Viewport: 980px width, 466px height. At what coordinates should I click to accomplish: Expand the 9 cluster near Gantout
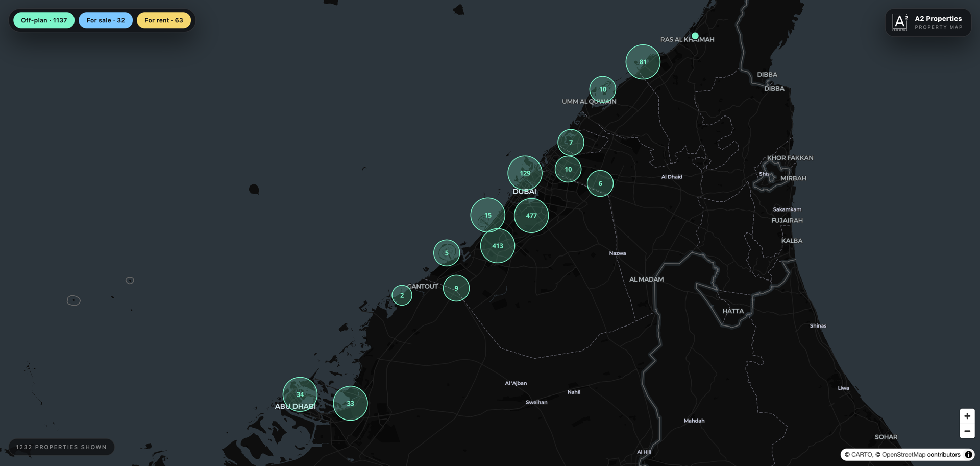click(456, 288)
